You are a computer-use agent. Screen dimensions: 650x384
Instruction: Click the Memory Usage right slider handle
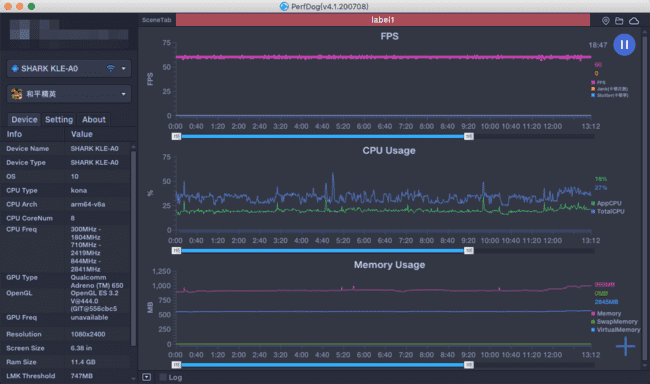coord(468,365)
